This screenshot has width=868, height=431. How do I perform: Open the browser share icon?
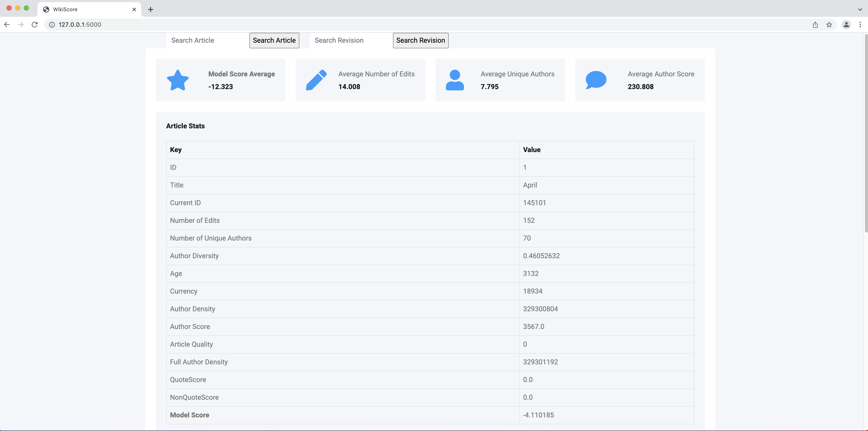coord(815,25)
